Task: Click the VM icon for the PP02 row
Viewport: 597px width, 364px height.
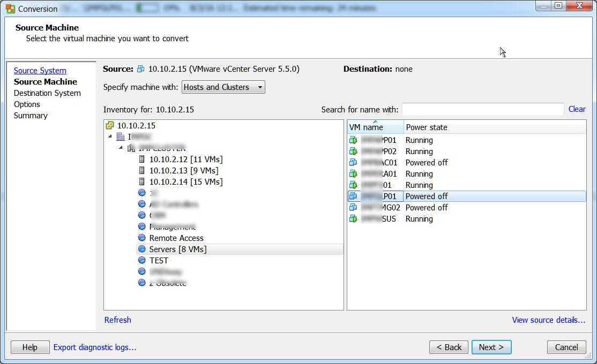Action: (353, 151)
